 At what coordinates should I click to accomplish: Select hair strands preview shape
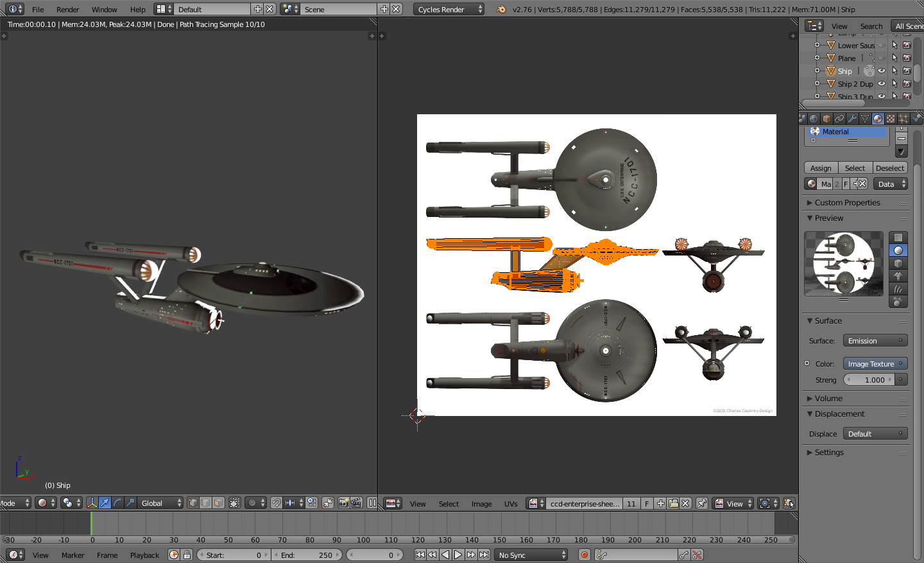click(x=898, y=289)
